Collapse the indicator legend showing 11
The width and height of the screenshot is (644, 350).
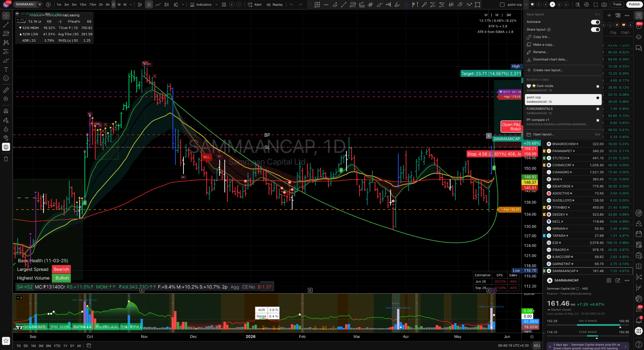pos(20,20)
